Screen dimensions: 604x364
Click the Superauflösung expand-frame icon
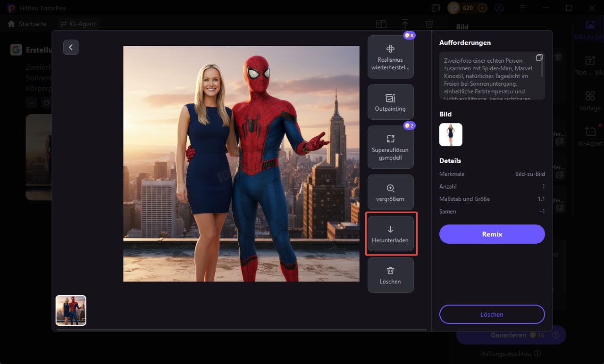click(x=391, y=139)
